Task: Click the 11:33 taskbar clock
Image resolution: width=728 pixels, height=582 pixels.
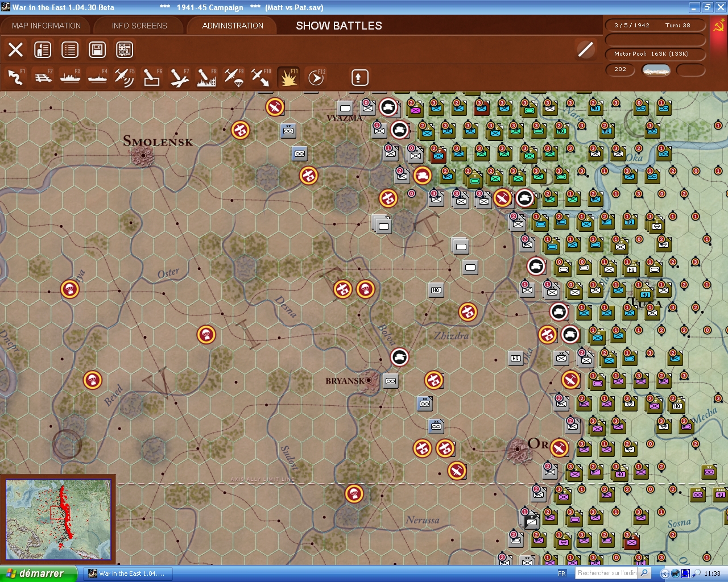Action: (712, 573)
